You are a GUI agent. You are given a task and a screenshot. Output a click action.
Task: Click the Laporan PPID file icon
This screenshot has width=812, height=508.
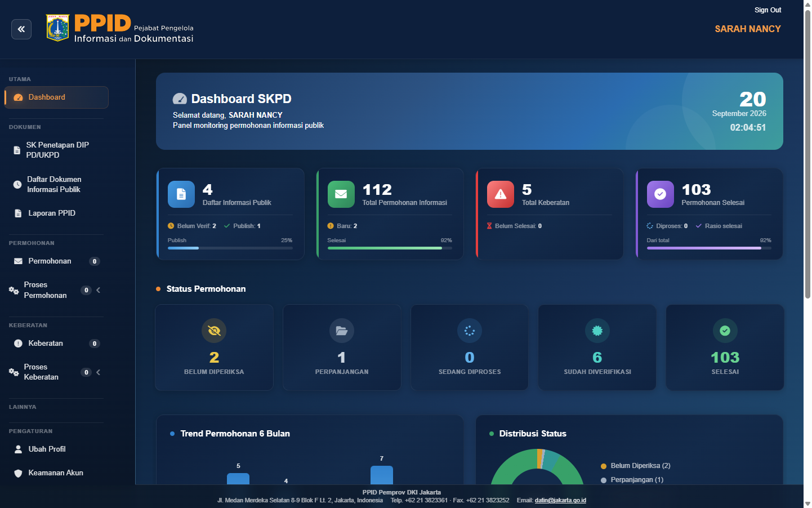[17, 213]
